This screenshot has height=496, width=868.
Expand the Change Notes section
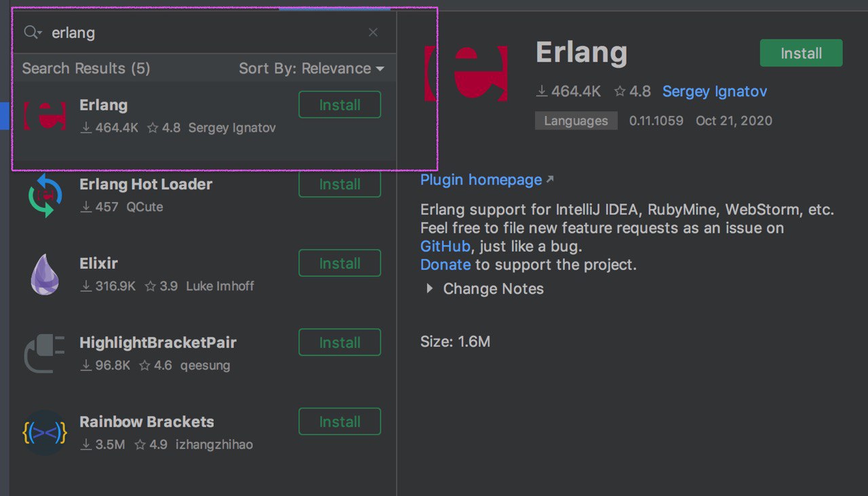point(429,289)
